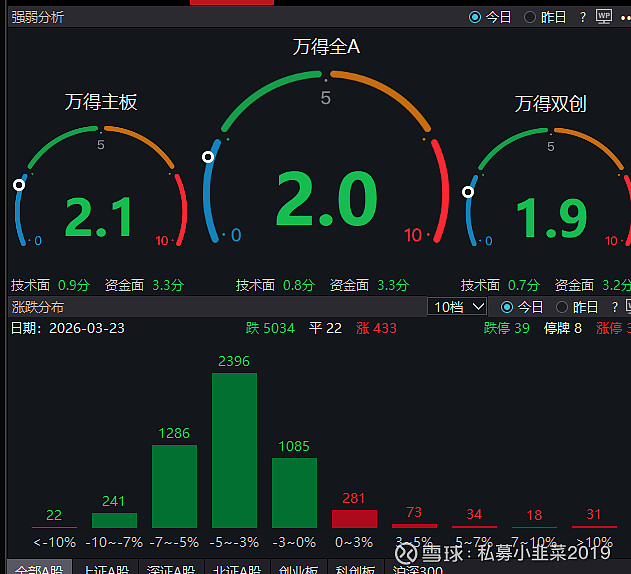Viewport: 631px width, 574px height.
Task: Click the 涨 433 count
Action: (x=376, y=328)
